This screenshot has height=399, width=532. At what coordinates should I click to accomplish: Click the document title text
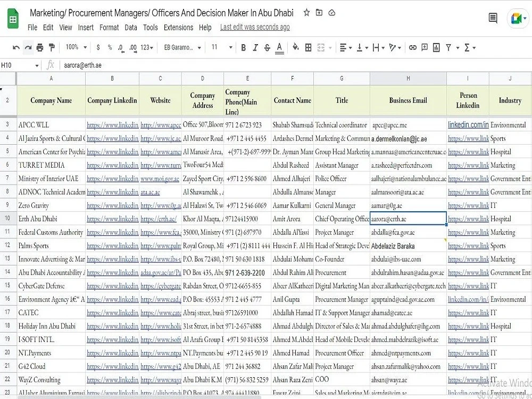(162, 13)
